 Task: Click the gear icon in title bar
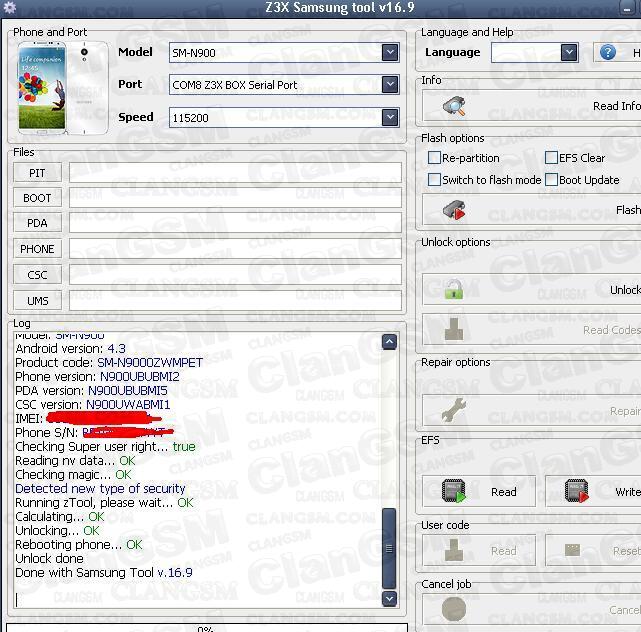click(9, 7)
